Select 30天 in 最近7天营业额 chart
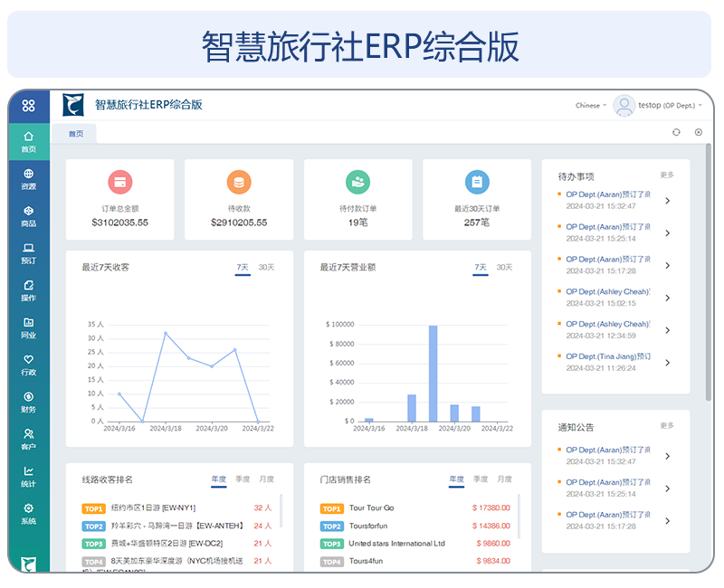This screenshot has height=588, width=724. [505, 268]
